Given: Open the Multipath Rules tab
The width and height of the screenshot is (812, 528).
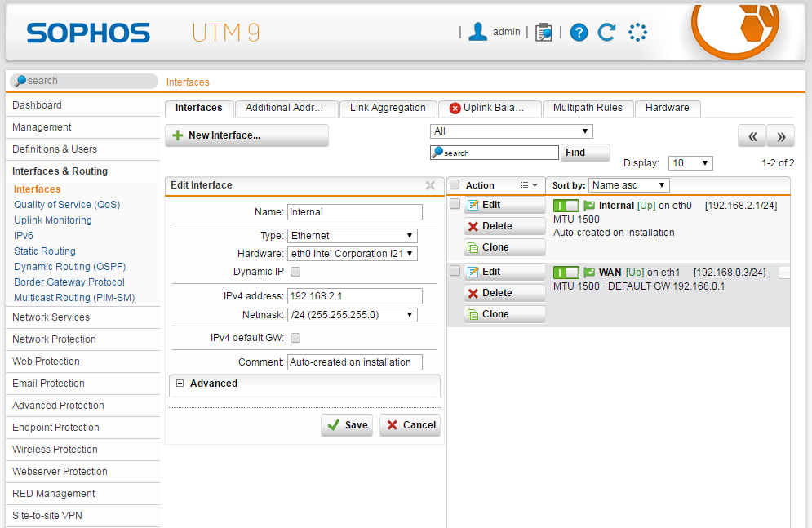Looking at the screenshot, I should click(588, 108).
